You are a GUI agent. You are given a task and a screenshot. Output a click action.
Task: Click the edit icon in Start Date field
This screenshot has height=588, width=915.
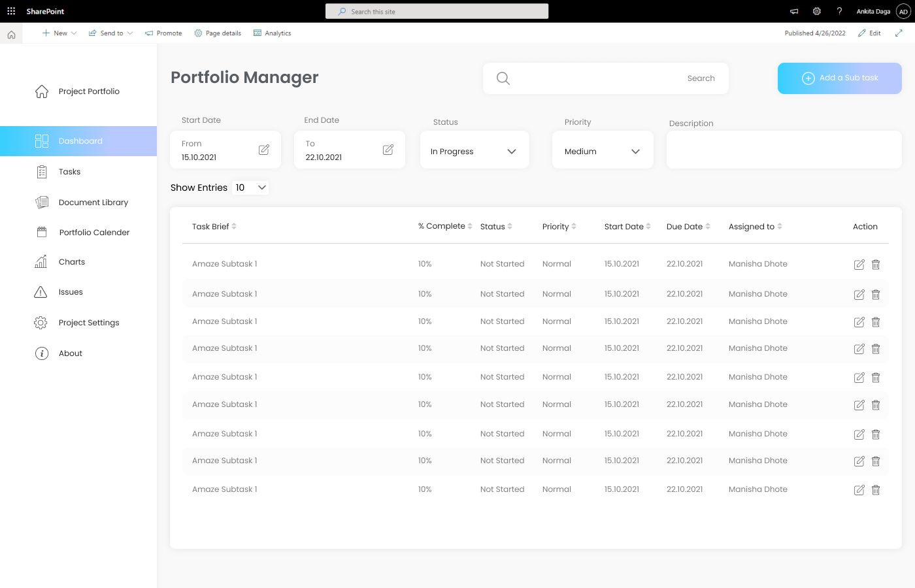pos(263,150)
